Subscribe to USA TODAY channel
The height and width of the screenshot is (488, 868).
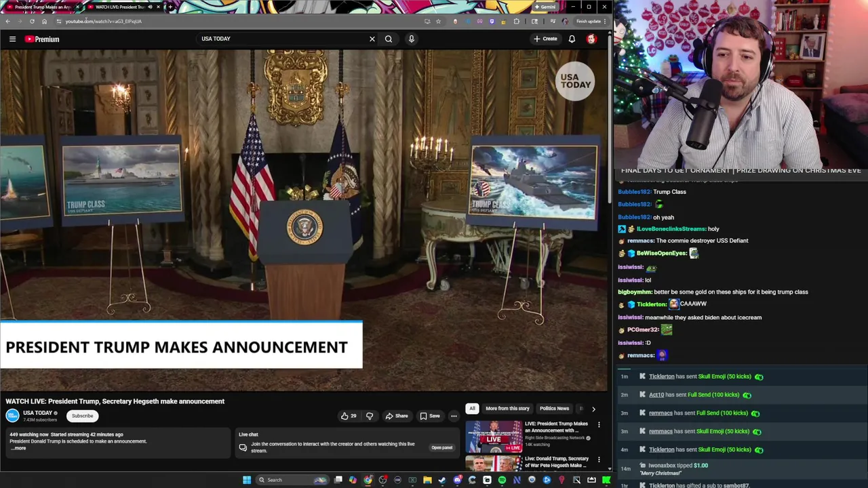[x=83, y=416]
